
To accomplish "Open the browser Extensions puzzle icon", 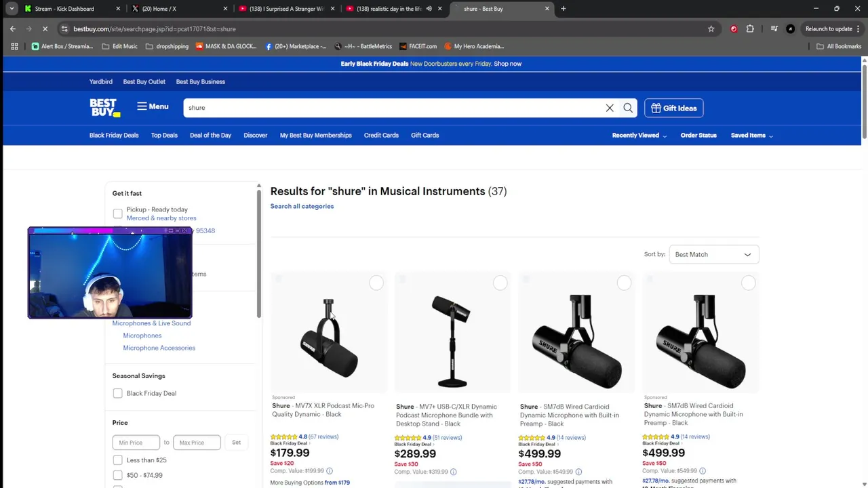I will (x=750, y=28).
